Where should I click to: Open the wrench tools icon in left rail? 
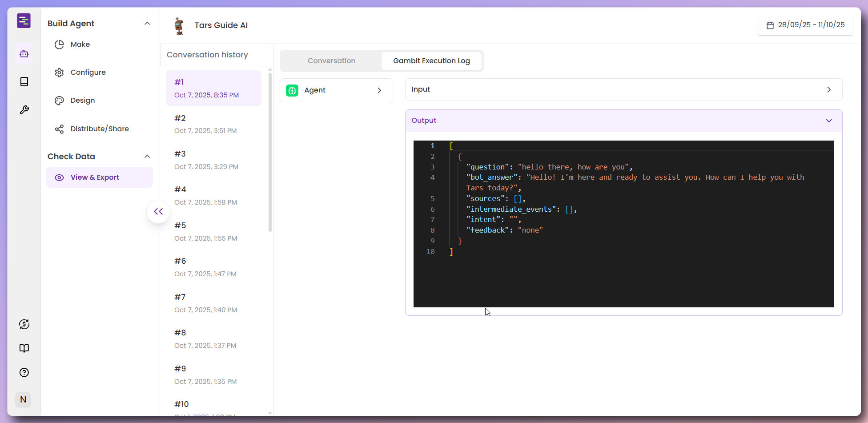pyautogui.click(x=24, y=110)
